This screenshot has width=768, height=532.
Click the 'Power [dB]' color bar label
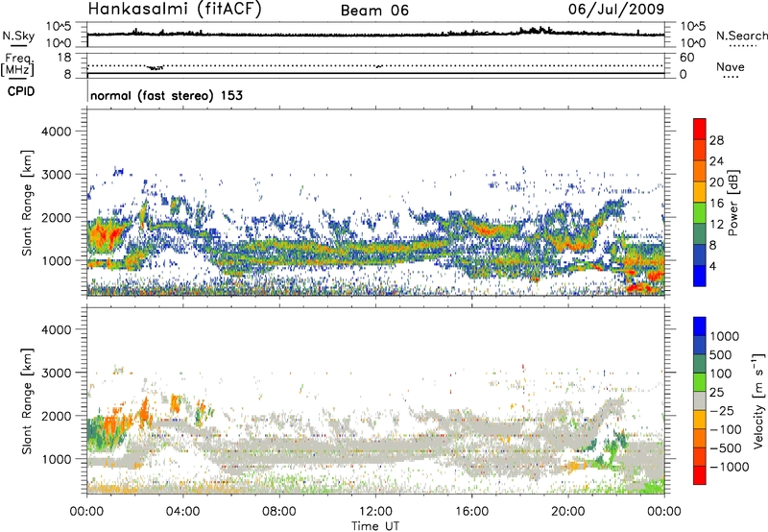point(733,203)
